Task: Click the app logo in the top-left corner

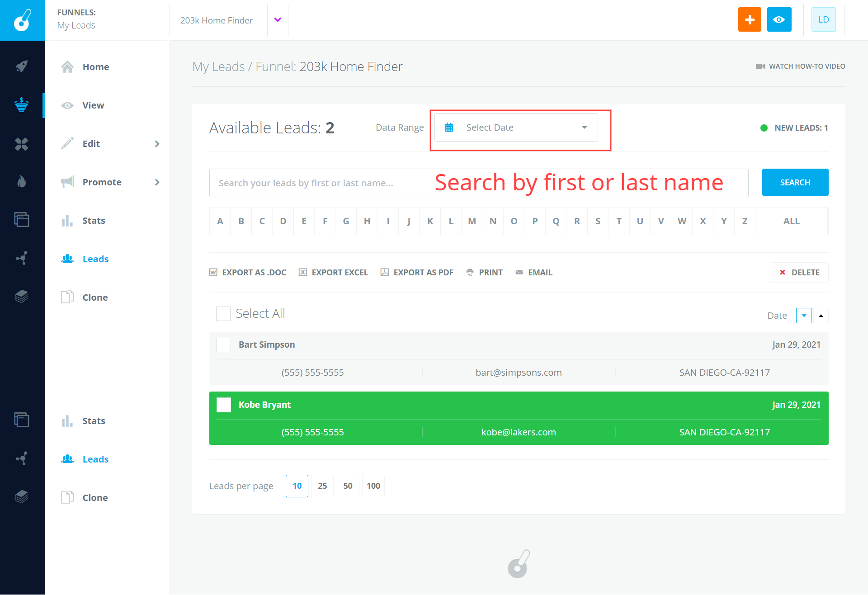Action: [23, 20]
